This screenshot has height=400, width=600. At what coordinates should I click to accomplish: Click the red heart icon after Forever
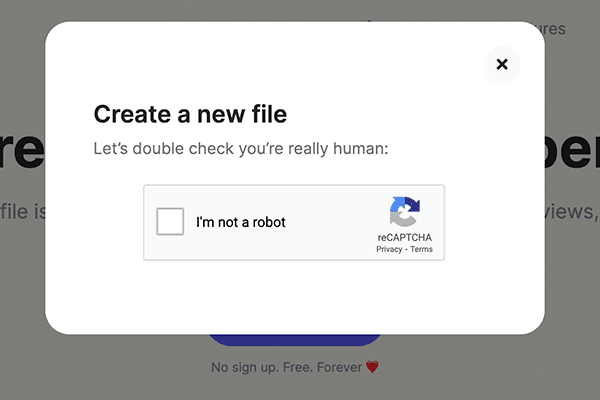pyautogui.click(x=373, y=367)
